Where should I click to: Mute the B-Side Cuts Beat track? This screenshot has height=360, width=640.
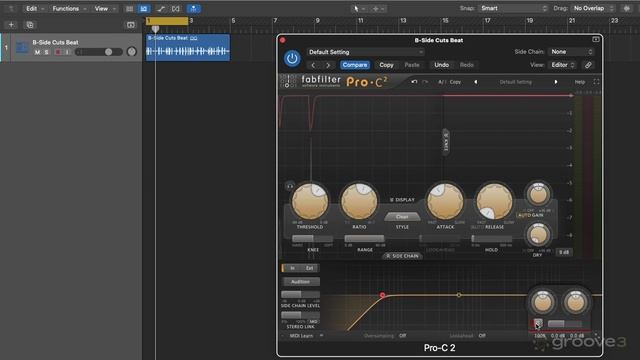click(x=37, y=52)
